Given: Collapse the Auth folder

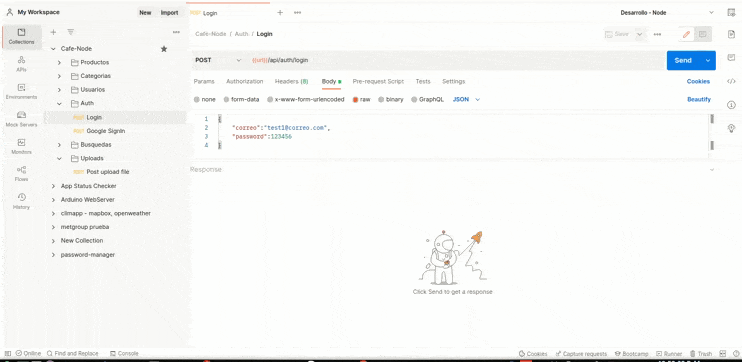Looking at the screenshot, I should pos(59,104).
